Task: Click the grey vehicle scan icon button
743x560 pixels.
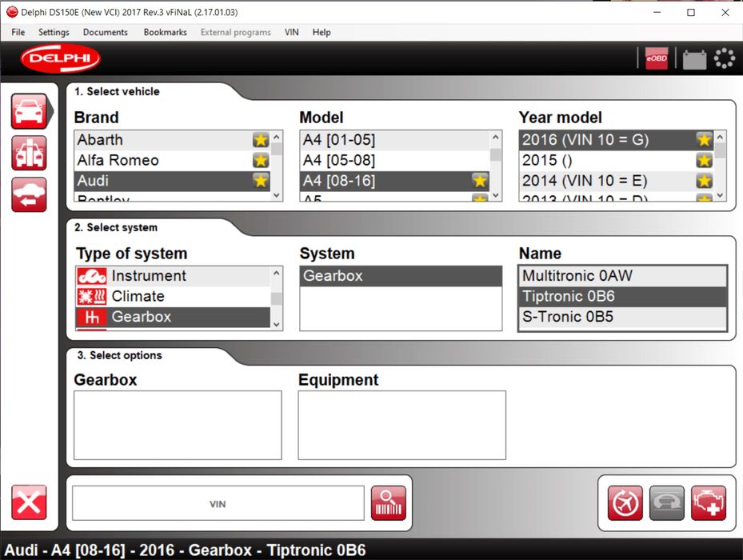Action: pyautogui.click(x=667, y=503)
